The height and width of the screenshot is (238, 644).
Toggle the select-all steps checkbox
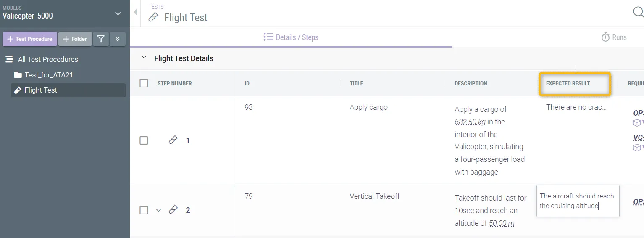(x=144, y=83)
